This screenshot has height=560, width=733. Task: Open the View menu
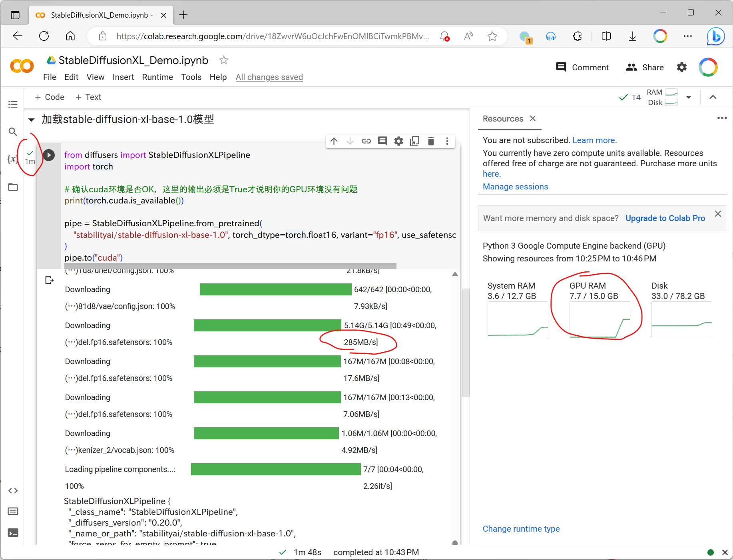click(x=96, y=77)
